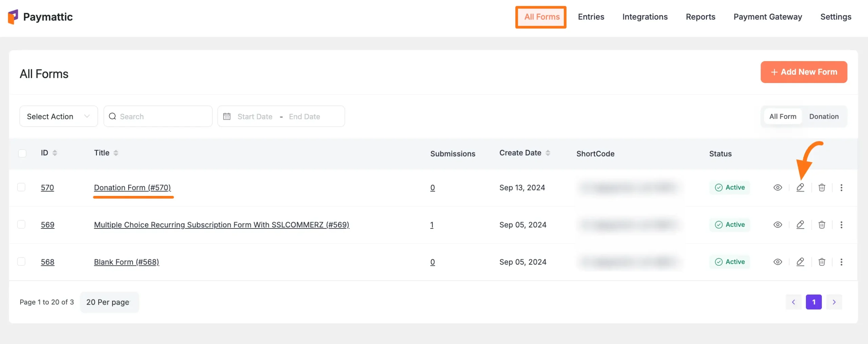This screenshot has width=868, height=344.
Task: Open the Blank Form (#568) link
Action: 126,262
